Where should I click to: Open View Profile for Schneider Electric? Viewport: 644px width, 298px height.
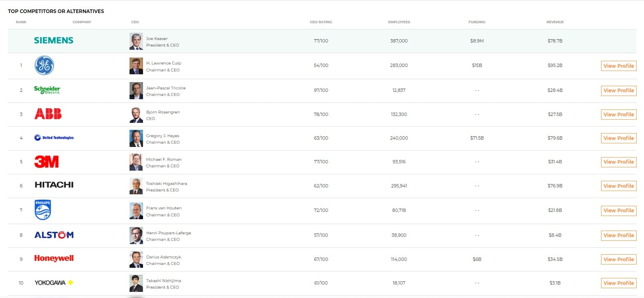point(618,91)
